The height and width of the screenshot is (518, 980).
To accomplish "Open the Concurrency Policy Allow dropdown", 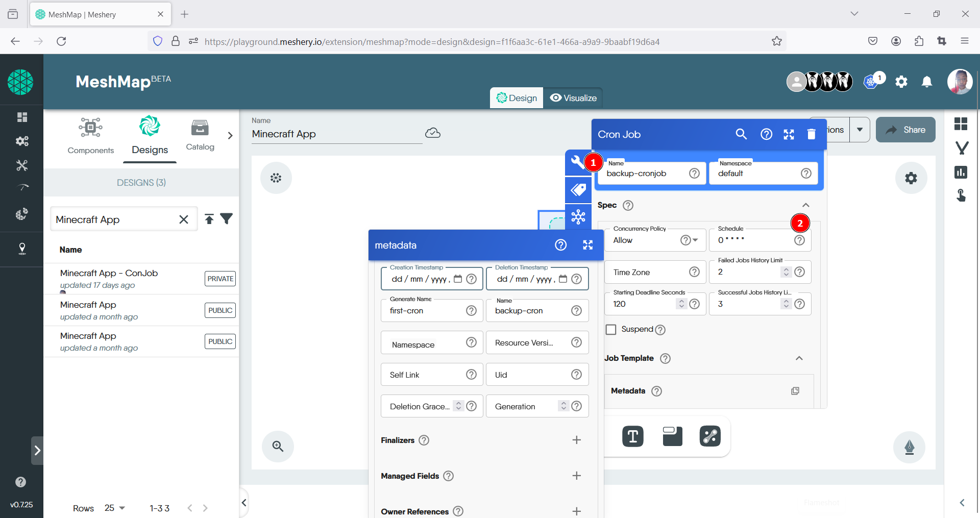I will (695, 240).
